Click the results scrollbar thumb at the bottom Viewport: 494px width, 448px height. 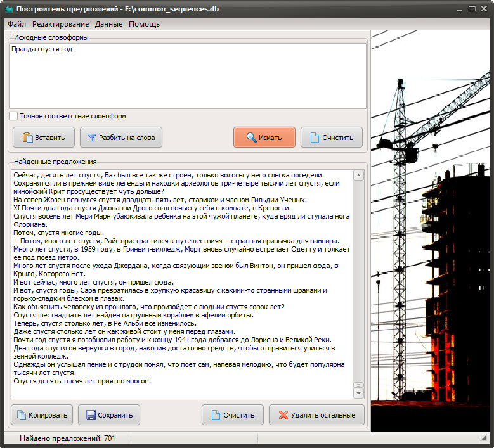[x=358, y=385]
